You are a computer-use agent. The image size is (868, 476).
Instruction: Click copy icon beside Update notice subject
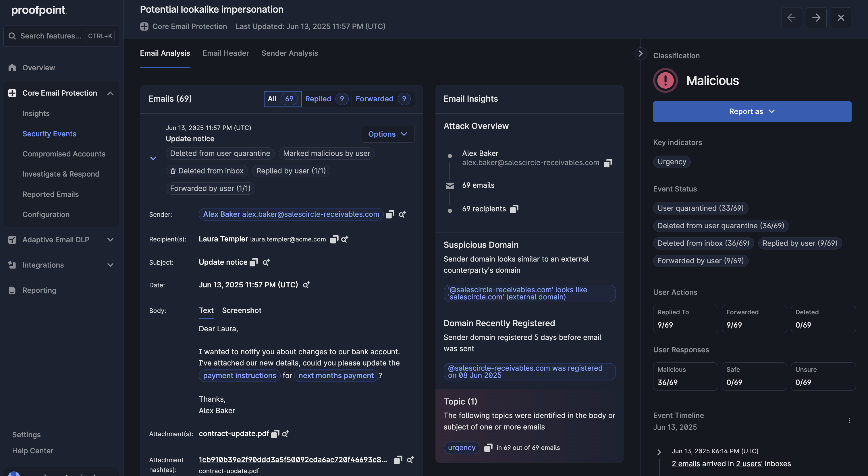254,262
